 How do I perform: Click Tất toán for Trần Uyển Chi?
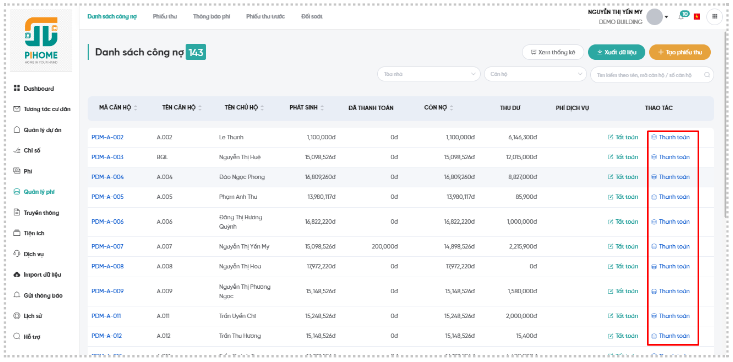pyautogui.click(x=623, y=316)
